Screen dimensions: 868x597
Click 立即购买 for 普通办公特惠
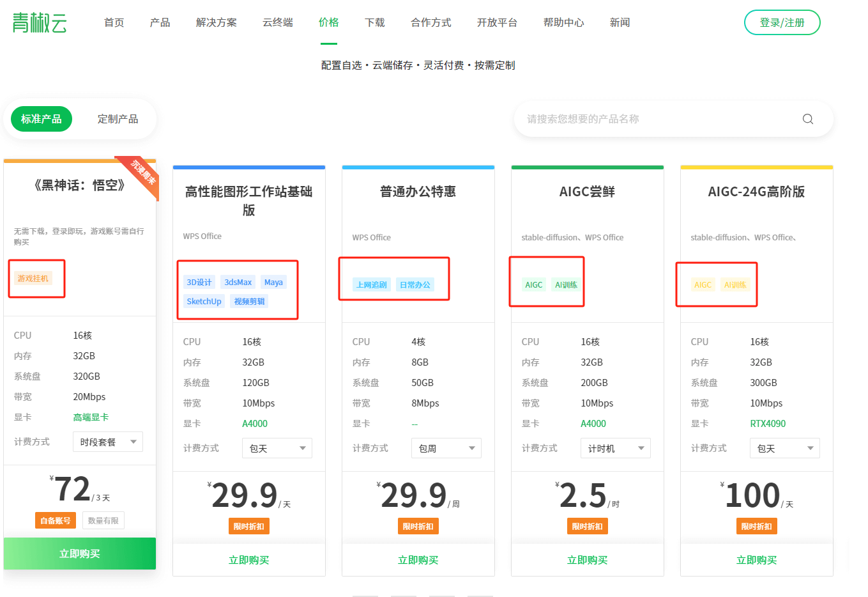pyautogui.click(x=418, y=560)
